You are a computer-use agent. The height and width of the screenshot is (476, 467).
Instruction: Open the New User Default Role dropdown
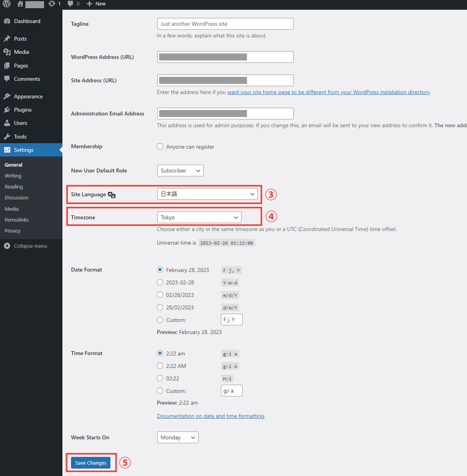tap(180, 171)
